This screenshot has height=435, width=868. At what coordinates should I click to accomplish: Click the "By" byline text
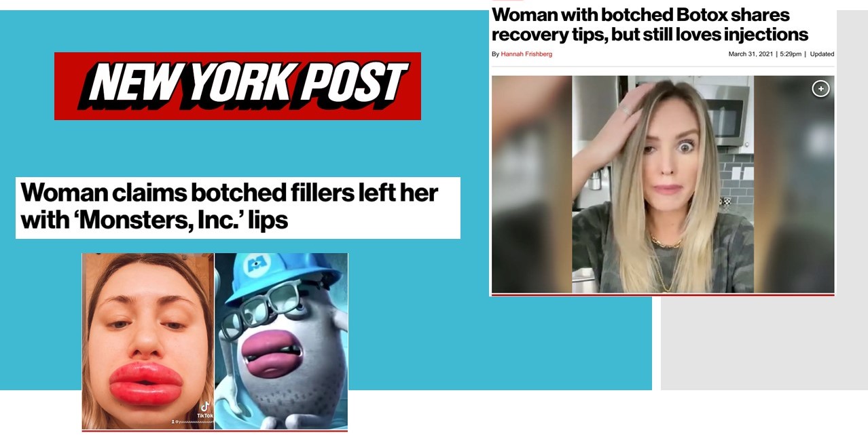495,54
